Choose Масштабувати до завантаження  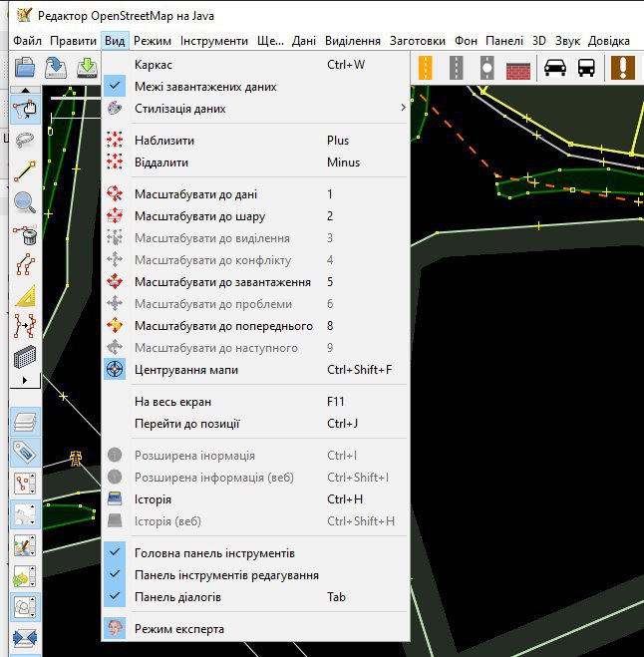pyautogui.click(x=255, y=281)
